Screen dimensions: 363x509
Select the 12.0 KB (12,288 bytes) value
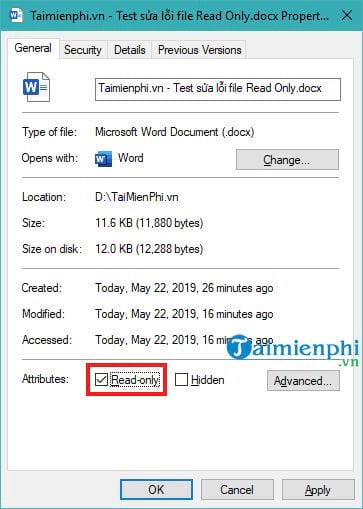[149, 249]
